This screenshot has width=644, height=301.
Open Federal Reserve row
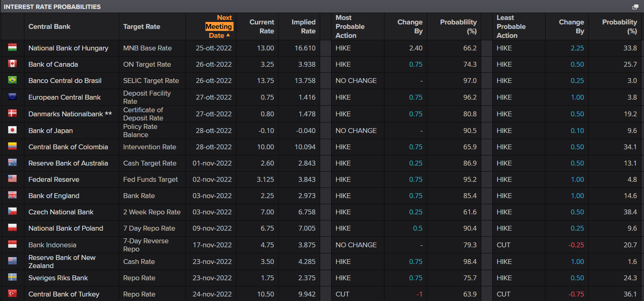click(322, 179)
